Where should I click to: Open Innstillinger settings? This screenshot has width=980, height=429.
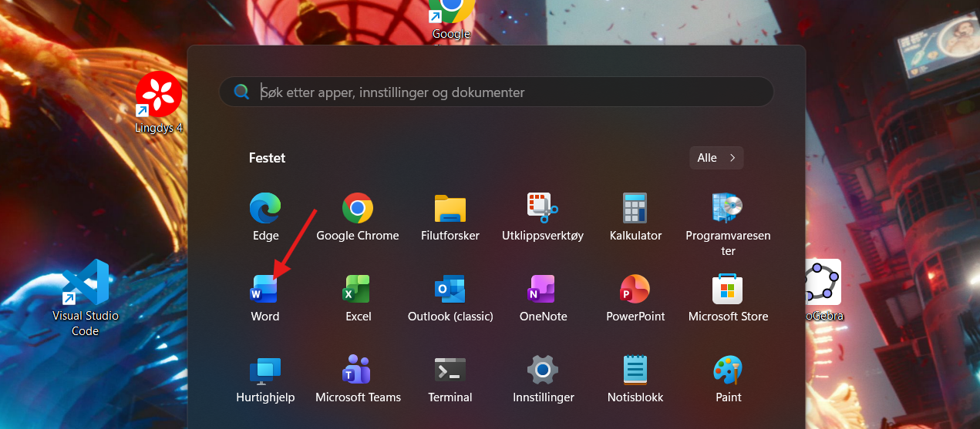click(x=543, y=370)
